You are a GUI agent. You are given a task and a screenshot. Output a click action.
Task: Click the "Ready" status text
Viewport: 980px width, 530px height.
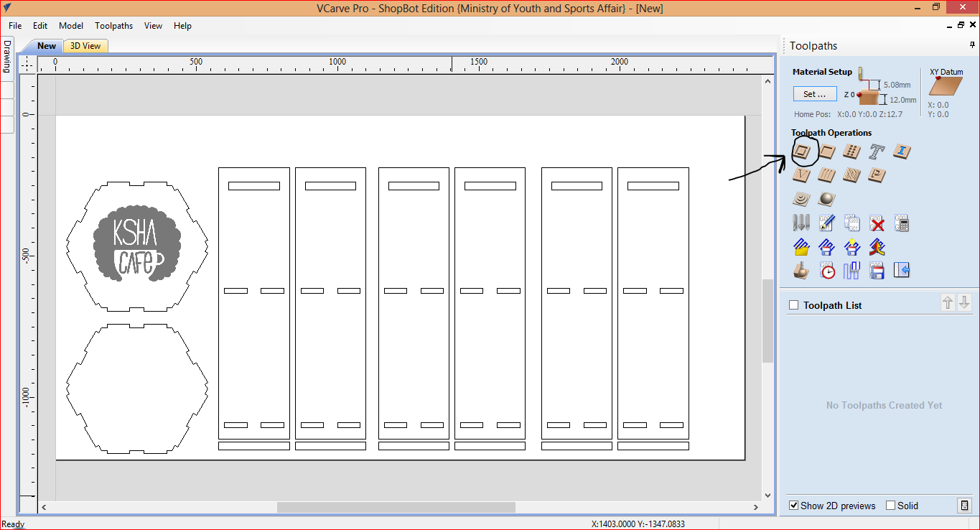click(13, 524)
